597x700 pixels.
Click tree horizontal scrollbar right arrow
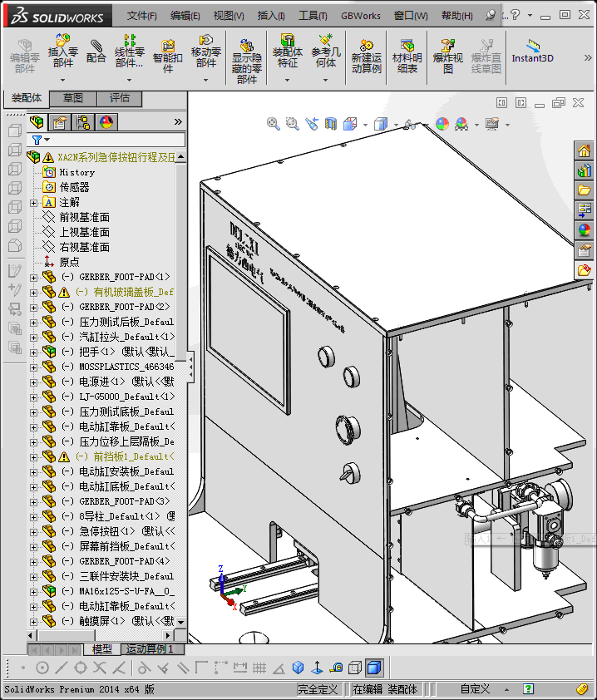pyautogui.click(x=168, y=635)
